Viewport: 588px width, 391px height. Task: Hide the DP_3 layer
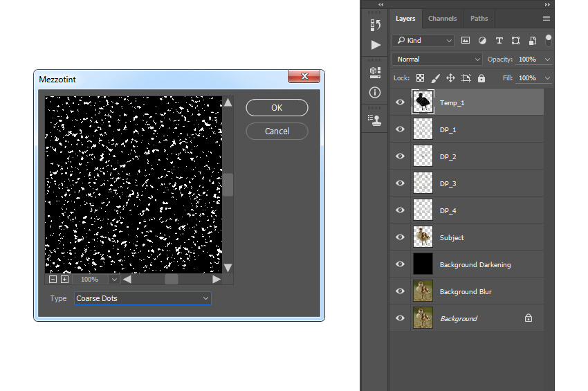pos(400,183)
